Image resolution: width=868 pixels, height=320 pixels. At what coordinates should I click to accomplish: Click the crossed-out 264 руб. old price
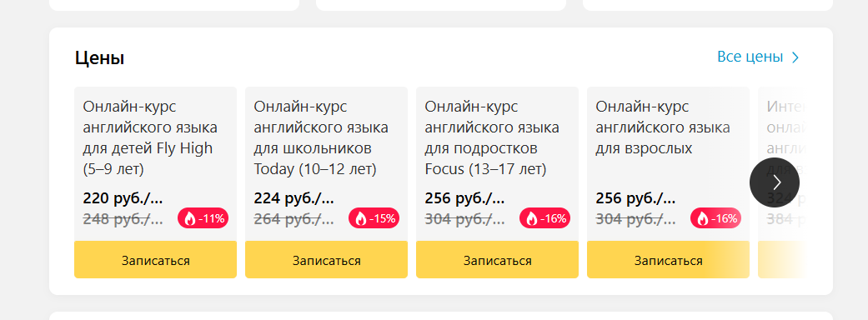(x=294, y=219)
